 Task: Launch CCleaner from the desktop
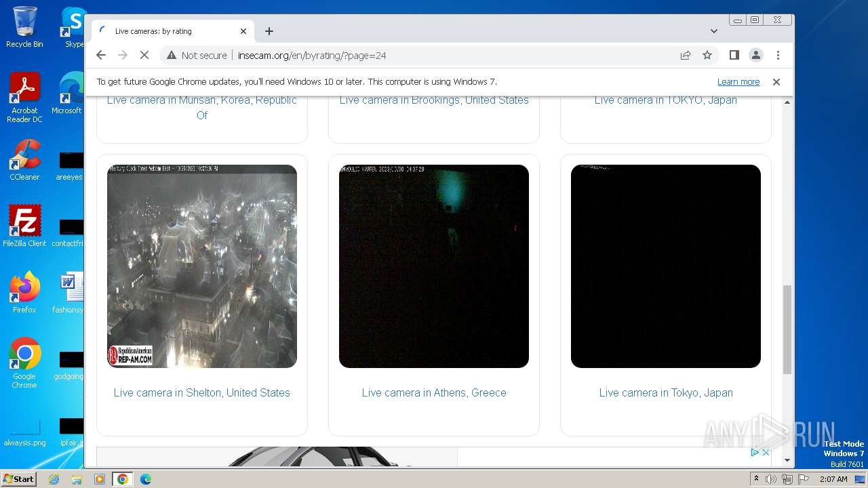24,160
